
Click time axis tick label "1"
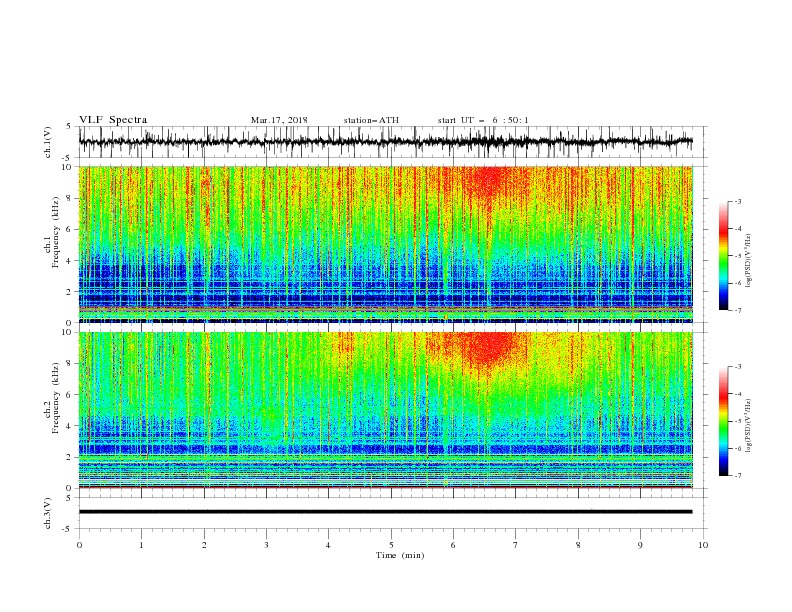pos(141,545)
